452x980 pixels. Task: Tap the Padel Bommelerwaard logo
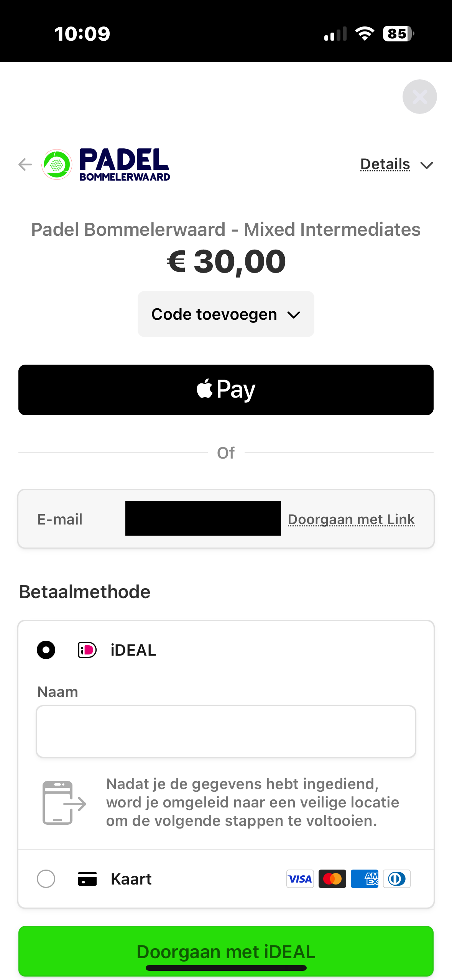coord(106,164)
